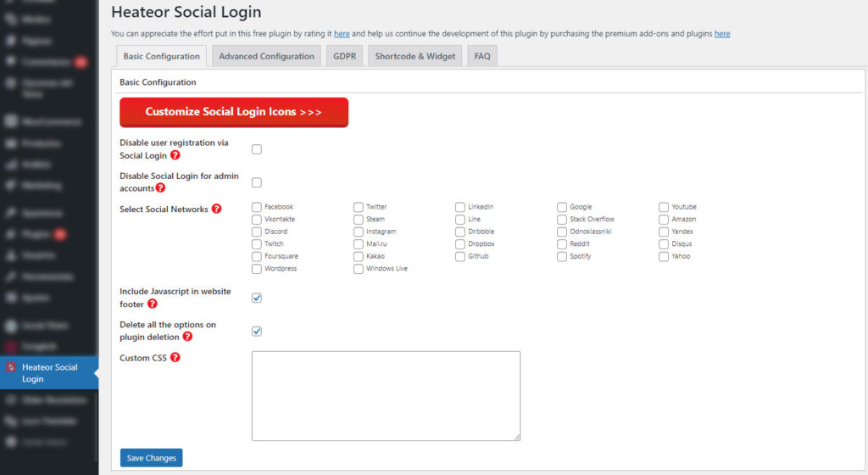Enable the LinkedIn network checkbox
This screenshot has width=868, height=475.
pyautogui.click(x=460, y=207)
